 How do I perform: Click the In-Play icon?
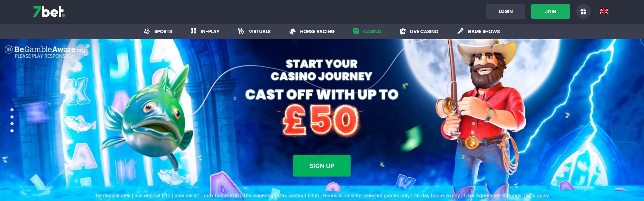194,31
